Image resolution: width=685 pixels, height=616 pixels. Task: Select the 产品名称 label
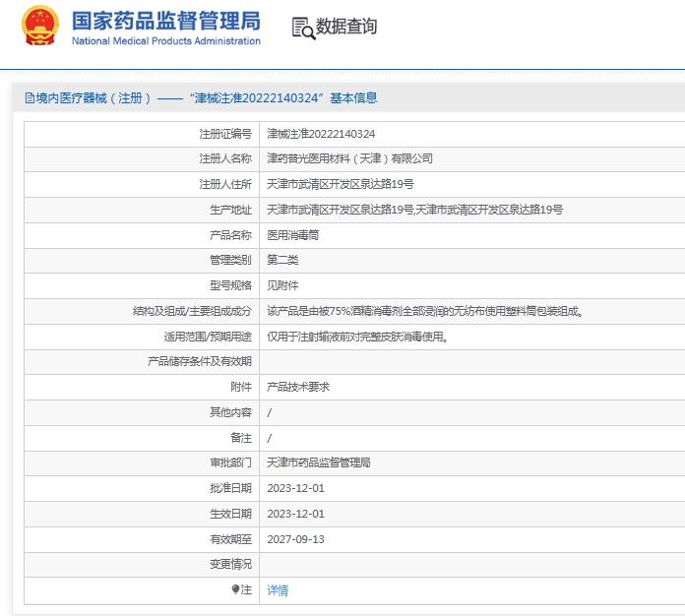230,235
